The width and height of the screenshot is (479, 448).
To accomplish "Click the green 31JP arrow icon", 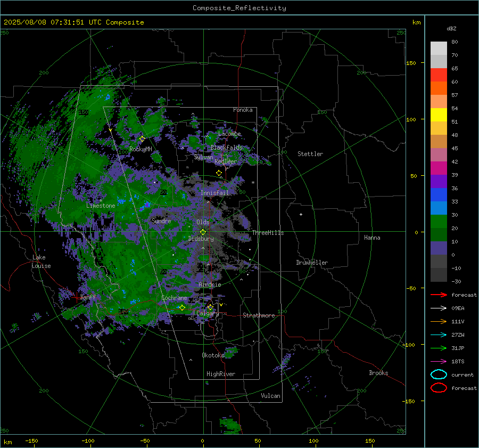I will click(x=439, y=348).
